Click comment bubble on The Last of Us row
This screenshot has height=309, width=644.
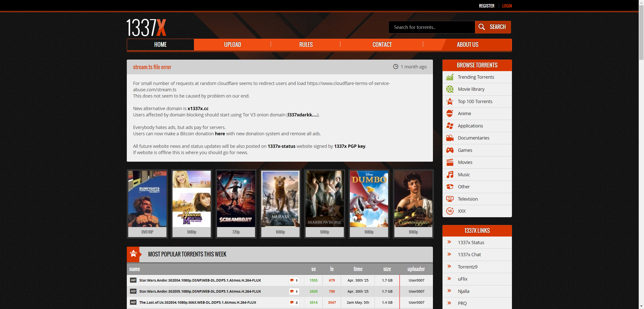[292, 302]
